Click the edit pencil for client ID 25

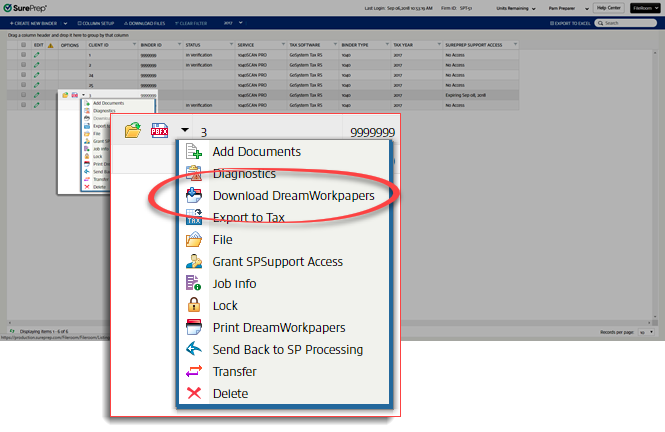pos(36,85)
